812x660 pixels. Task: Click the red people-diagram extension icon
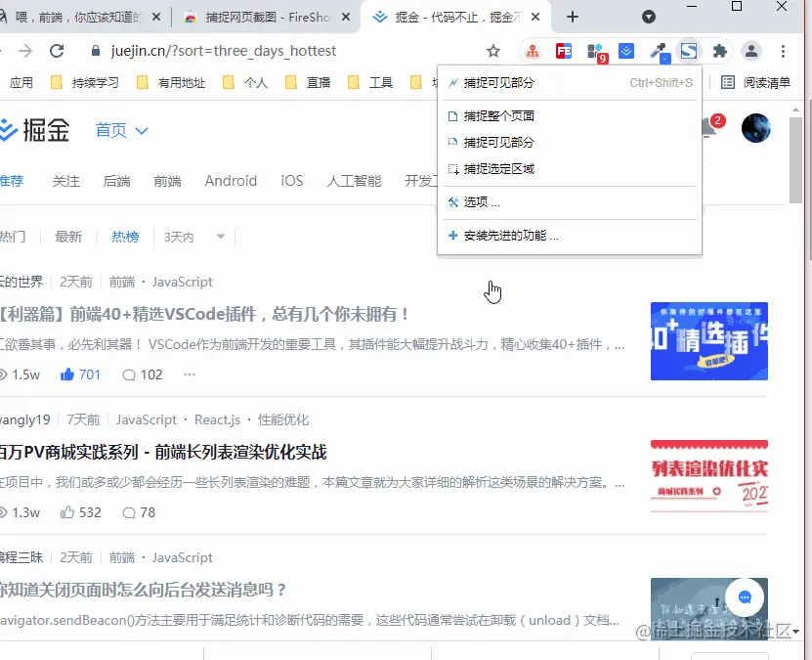click(534, 50)
